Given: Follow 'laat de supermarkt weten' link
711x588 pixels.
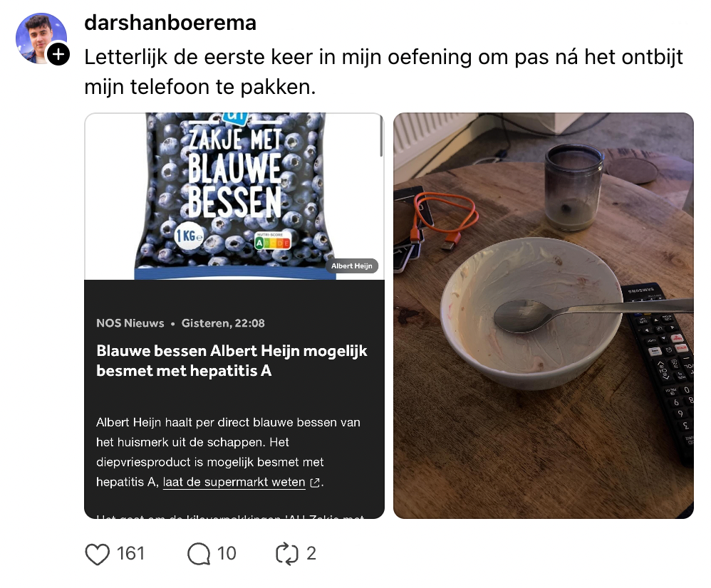Looking at the screenshot, I should pyautogui.click(x=234, y=482).
